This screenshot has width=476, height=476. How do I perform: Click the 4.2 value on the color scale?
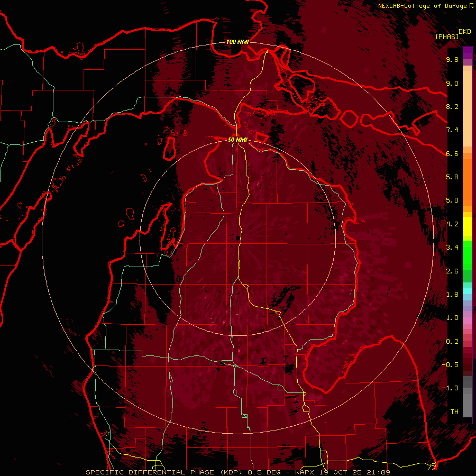[452, 224]
